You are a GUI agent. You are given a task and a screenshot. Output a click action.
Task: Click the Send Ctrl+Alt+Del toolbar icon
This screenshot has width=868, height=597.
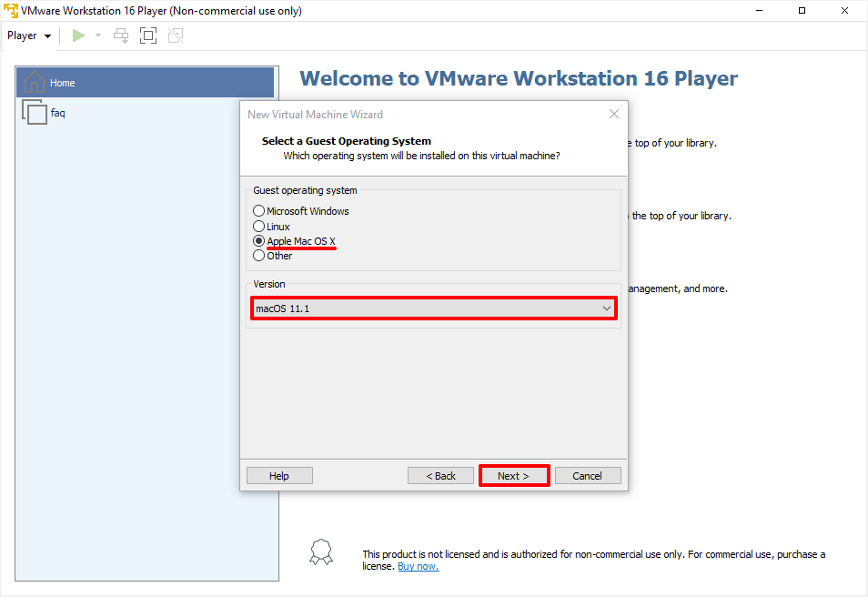(121, 35)
